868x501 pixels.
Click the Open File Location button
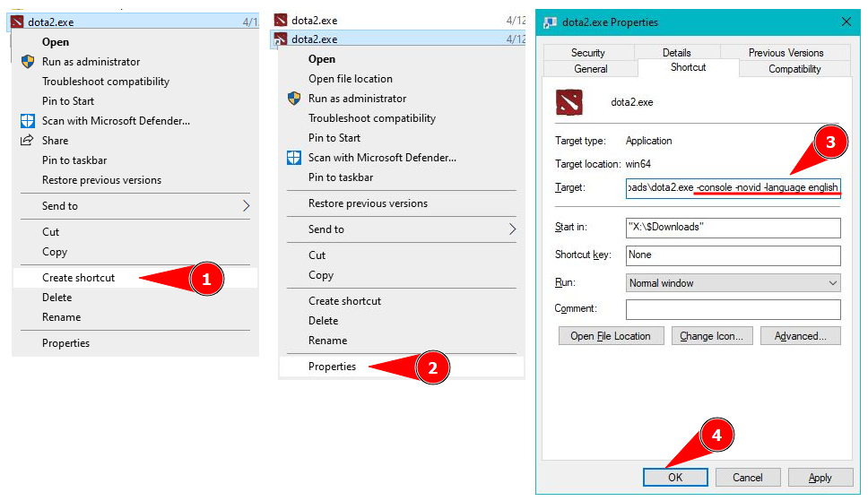[611, 336]
